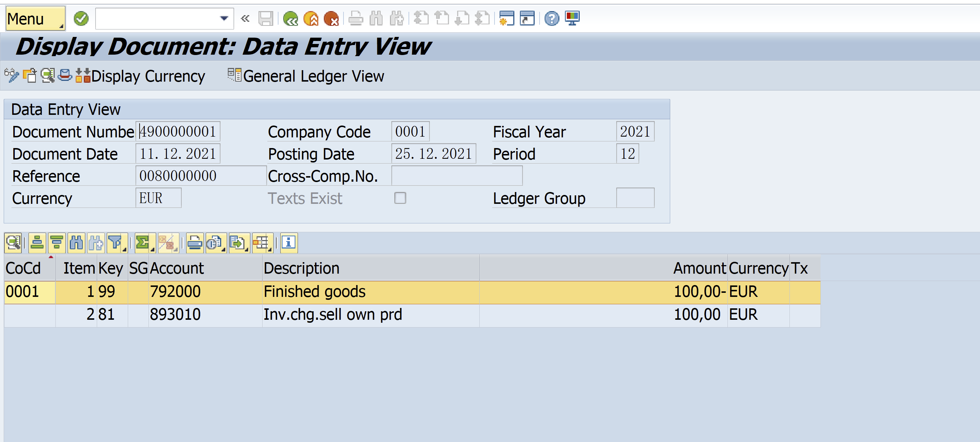Click the Save diskette icon
980x442 pixels.
pyautogui.click(x=265, y=18)
